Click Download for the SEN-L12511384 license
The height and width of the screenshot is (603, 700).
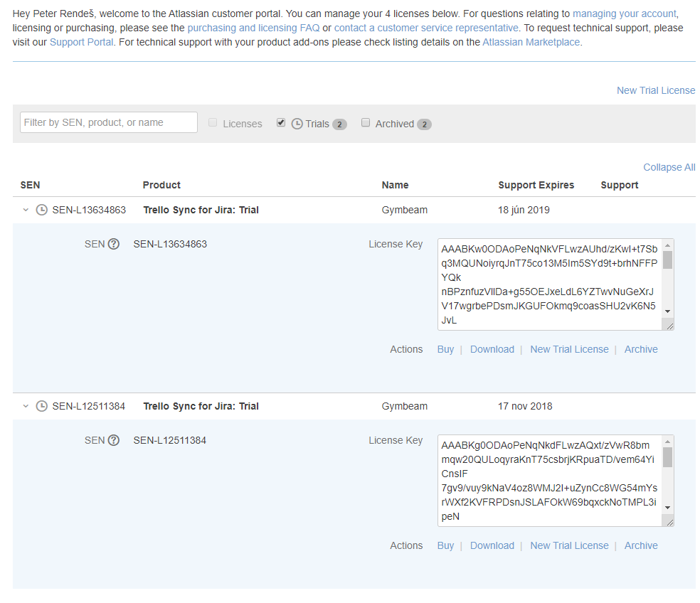pyautogui.click(x=492, y=546)
